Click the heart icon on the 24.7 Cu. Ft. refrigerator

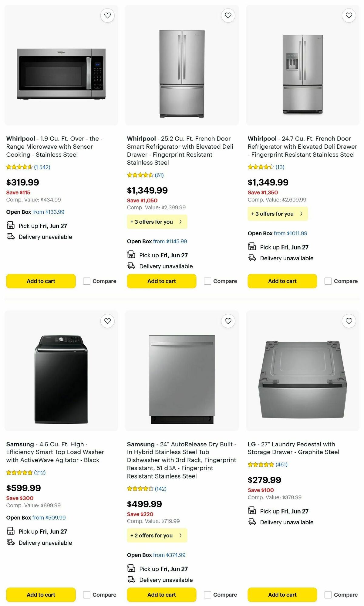pos(349,15)
